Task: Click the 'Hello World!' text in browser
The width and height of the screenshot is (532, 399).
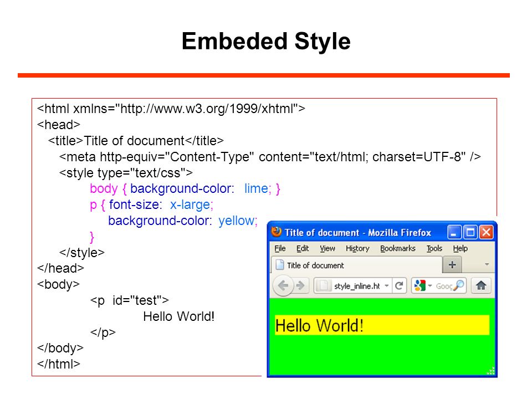Action: 319,325
